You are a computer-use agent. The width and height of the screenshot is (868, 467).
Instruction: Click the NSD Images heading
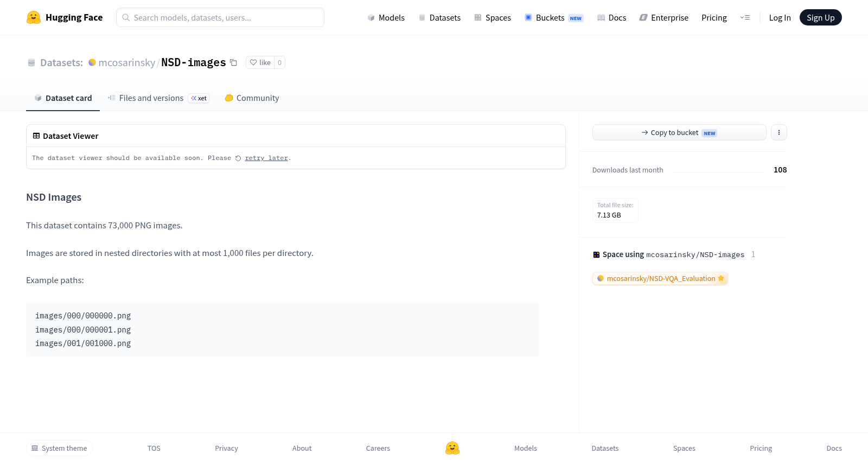(x=54, y=197)
